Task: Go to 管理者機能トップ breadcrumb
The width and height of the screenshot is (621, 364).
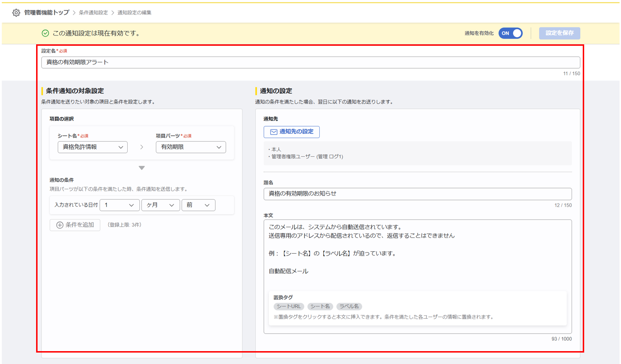Action: [46, 13]
